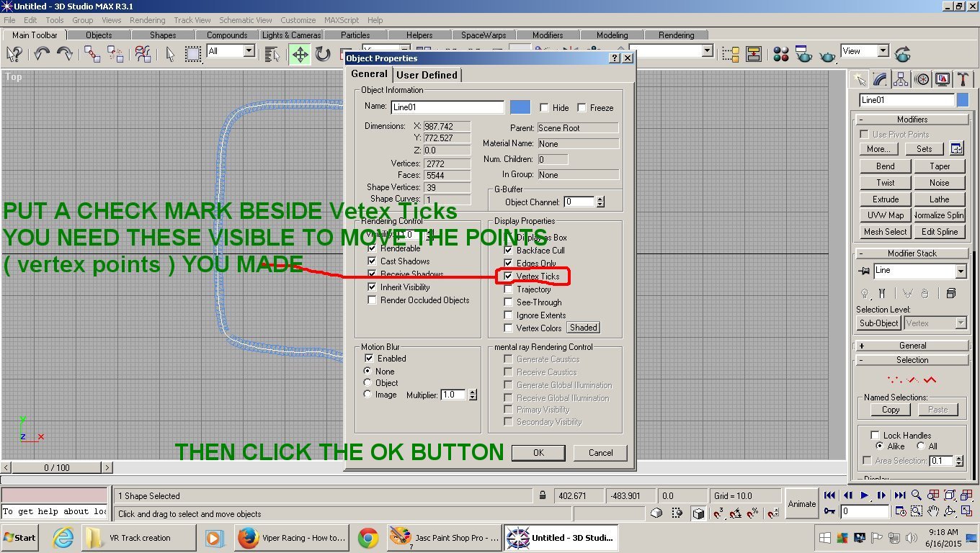This screenshot has width=980, height=553.
Task: Click the Undo arrow in the main toolbar
Action: pos(42,54)
